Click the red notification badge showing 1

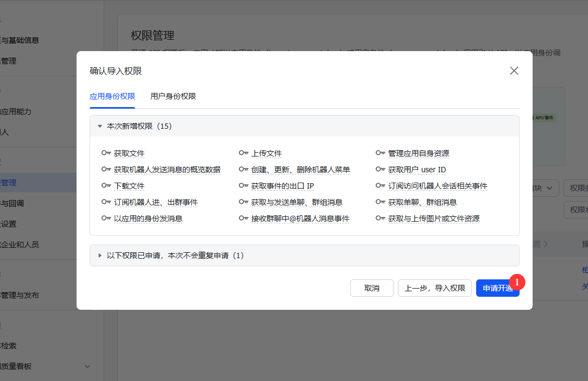(517, 282)
